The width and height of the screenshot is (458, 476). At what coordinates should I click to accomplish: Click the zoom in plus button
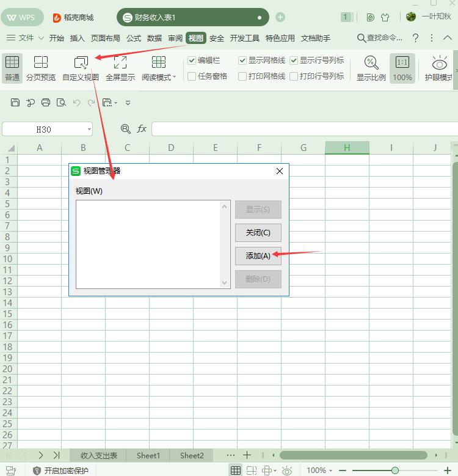click(x=448, y=471)
